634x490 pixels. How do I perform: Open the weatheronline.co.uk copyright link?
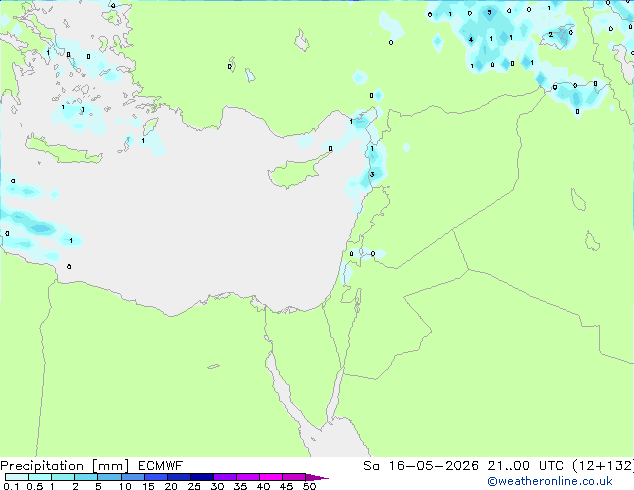tap(549, 481)
